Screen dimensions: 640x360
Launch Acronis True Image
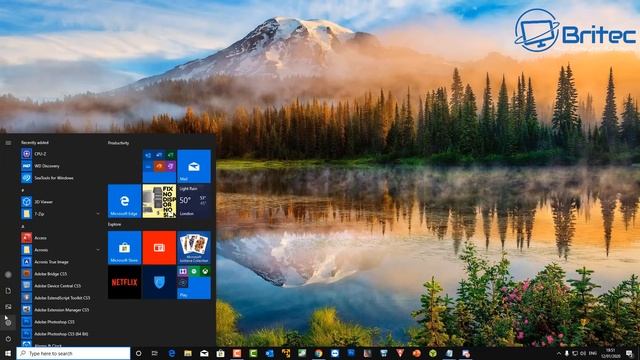[60, 262]
